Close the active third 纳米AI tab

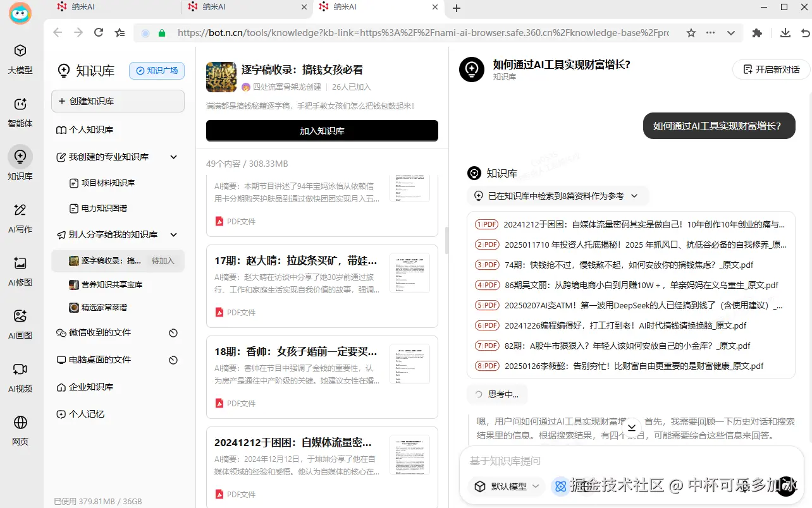[435, 7]
